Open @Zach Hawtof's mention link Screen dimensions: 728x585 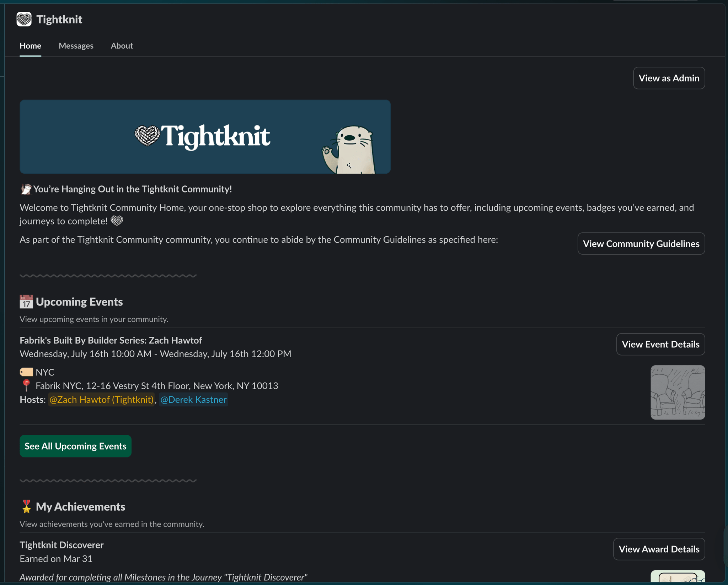101,400
